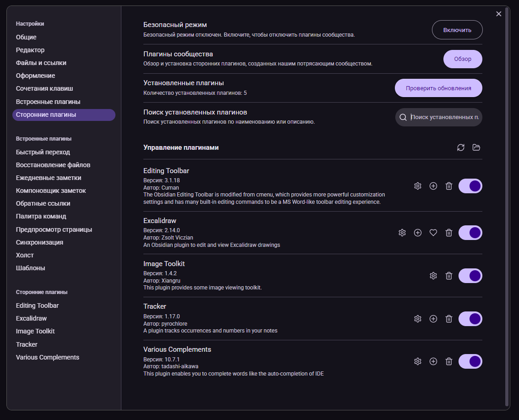This screenshot has width=519, height=420.
Task: Open Image Toolkit settings gear
Action: click(433, 276)
